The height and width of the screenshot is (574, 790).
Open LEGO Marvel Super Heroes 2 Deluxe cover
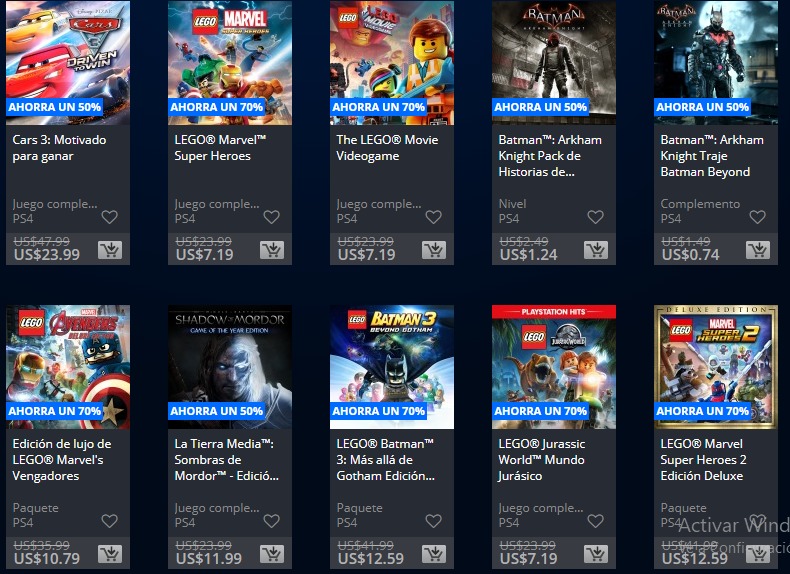coord(716,367)
